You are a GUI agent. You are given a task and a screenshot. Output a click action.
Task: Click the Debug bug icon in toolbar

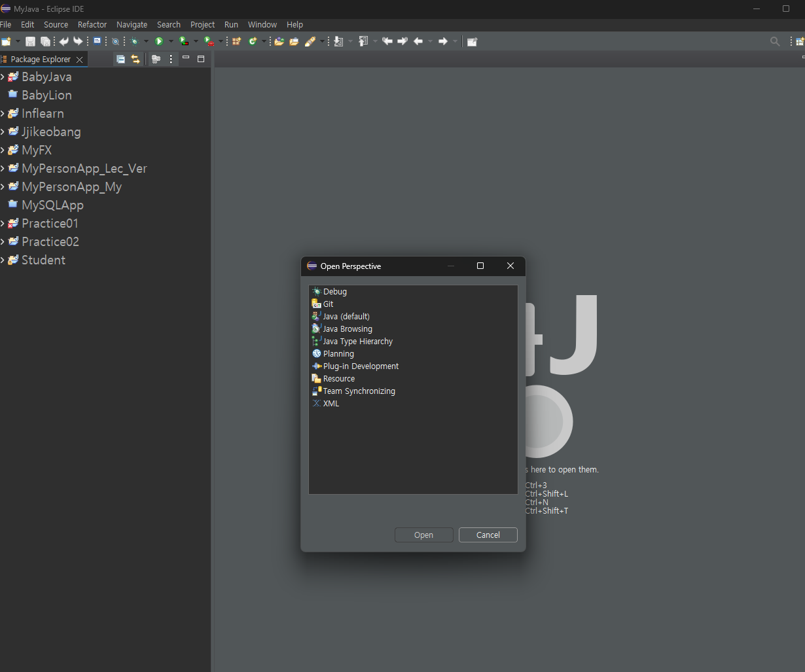[134, 41]
